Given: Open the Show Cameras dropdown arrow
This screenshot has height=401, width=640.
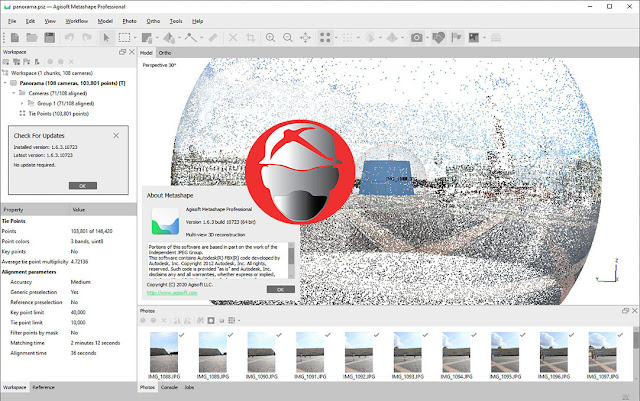Looking at the screenshot, I should (x=427, y=38).
